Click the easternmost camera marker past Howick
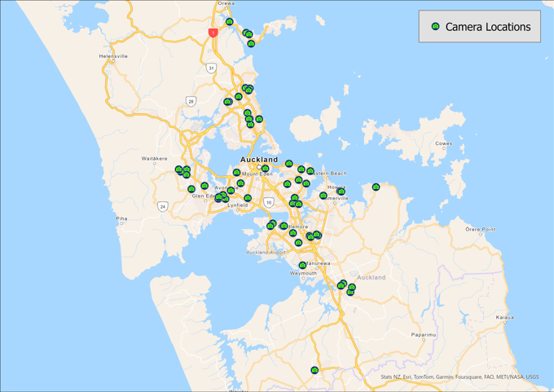The image size is (554, 392). (x=376, y=187)
